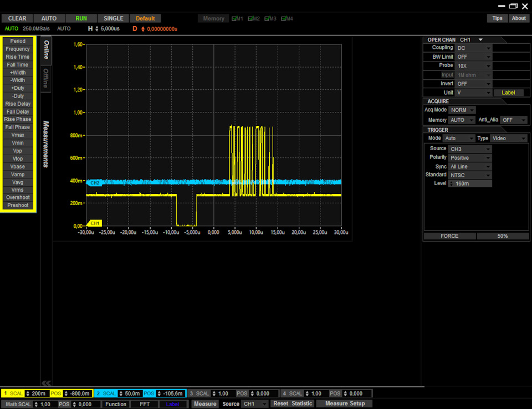532x409 pixels.
Task: Open the Anti_Alia OFF dropdown
Action: tap(514, 120)
